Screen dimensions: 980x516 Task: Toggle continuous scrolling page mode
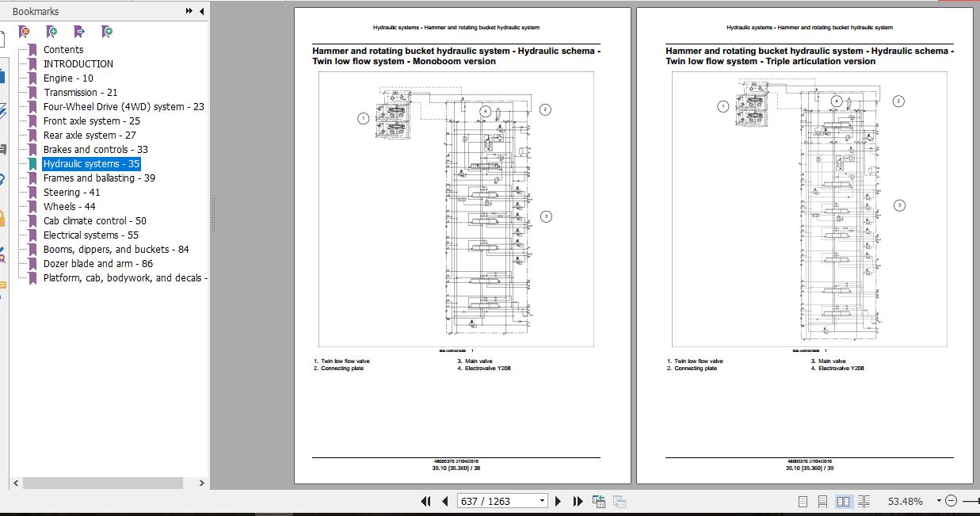pyautogui.click(x=824, y=501)
